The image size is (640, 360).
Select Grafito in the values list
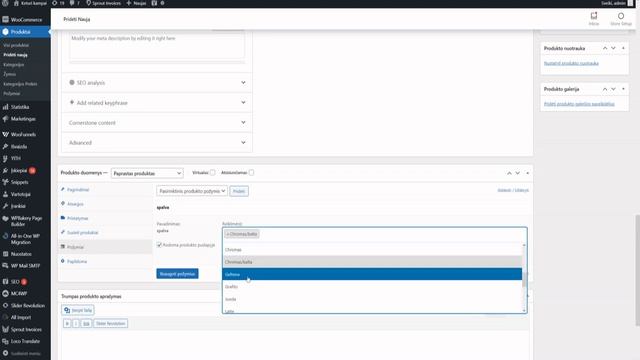(x=372, y=287)
